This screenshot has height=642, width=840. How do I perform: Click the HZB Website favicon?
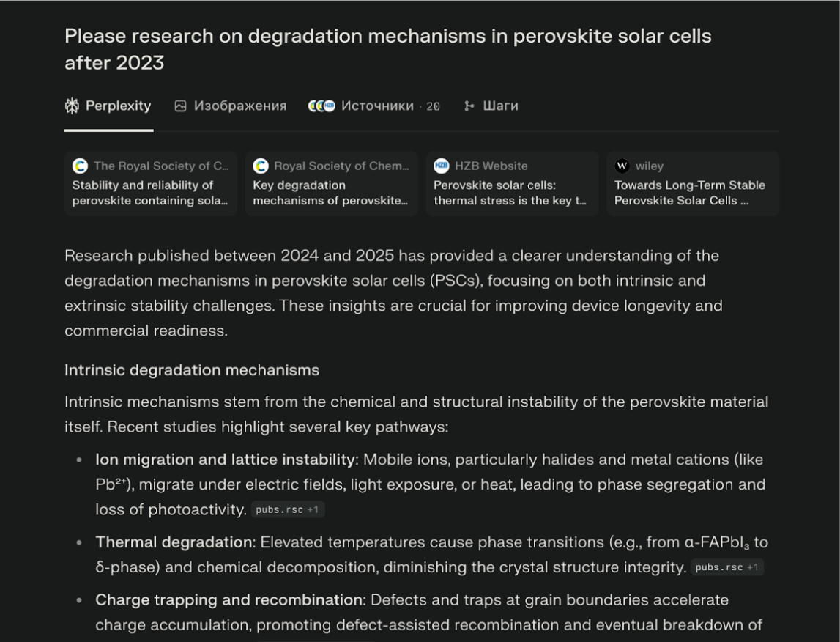pos(441,166)
